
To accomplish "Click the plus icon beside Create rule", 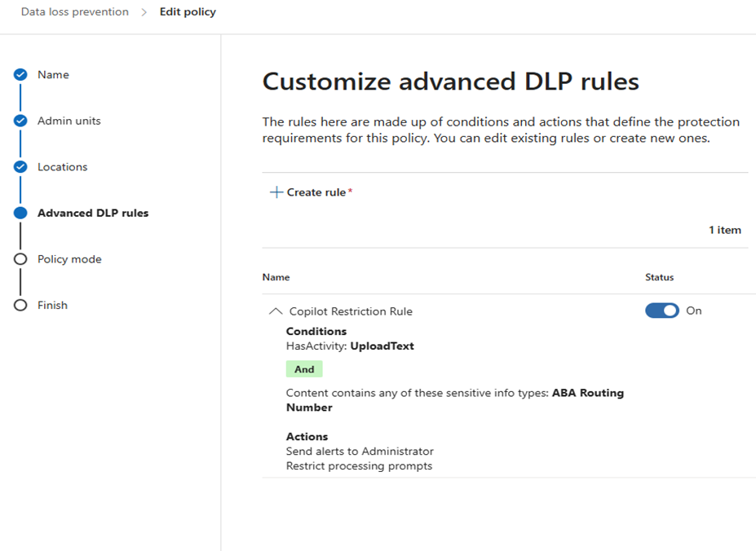I will [x=276, y=192].
